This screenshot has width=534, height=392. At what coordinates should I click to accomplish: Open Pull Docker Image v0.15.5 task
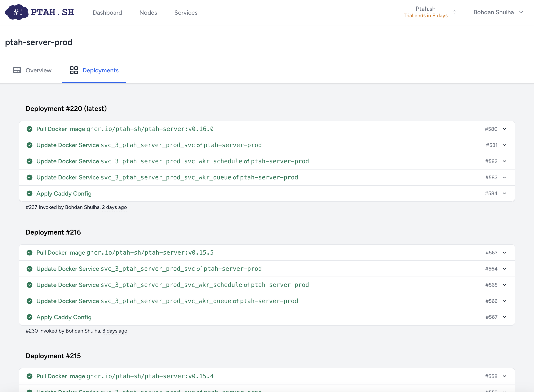[267, 253]
